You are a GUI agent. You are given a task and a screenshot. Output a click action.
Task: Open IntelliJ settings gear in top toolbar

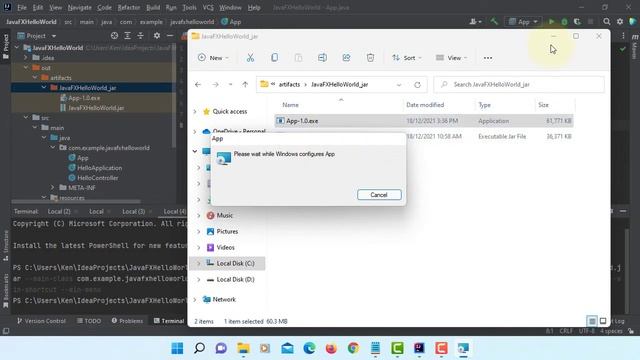[x=620, y=22]
